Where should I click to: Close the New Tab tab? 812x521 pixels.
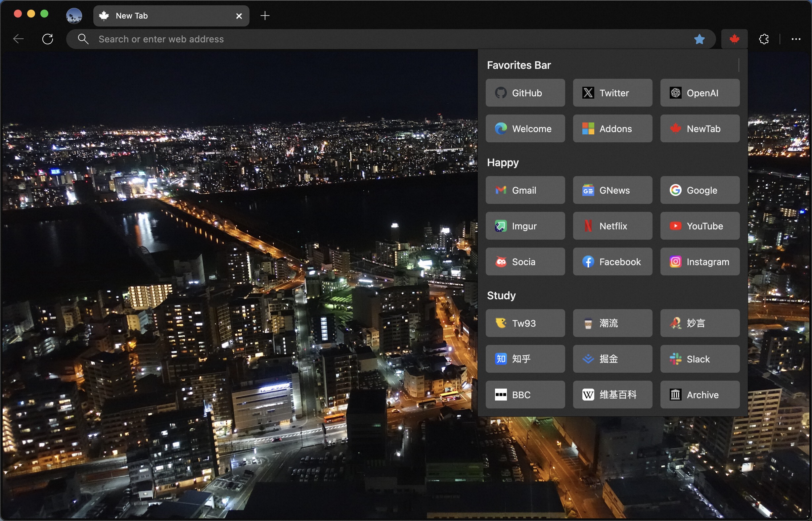click(x=239, y=16)
